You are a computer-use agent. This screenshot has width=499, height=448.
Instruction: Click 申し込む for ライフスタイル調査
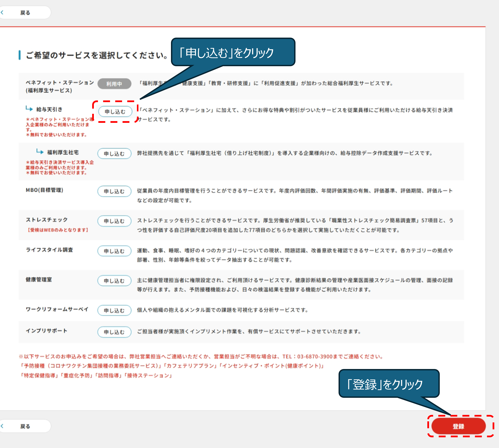(x=114, y=251)
